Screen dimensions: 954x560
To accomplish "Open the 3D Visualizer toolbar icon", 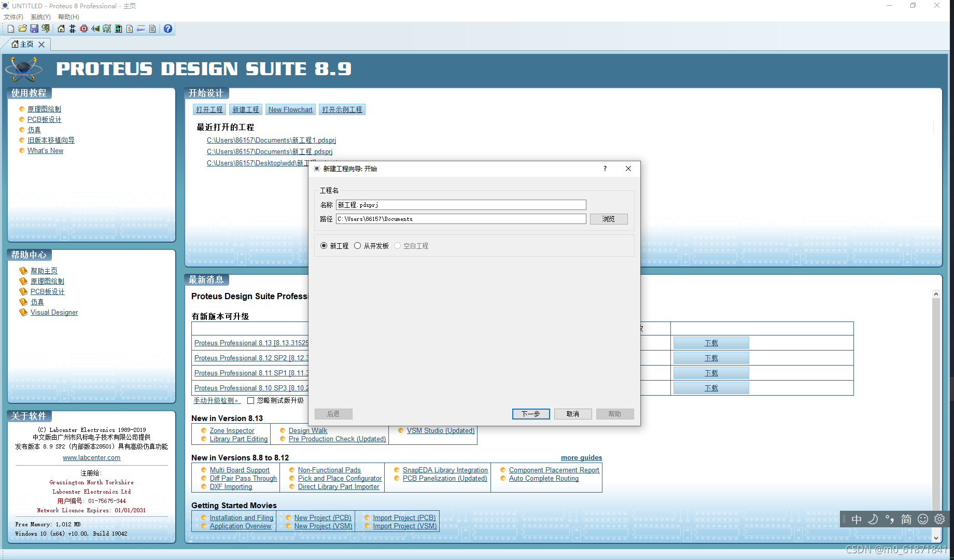I will point(95,29).
